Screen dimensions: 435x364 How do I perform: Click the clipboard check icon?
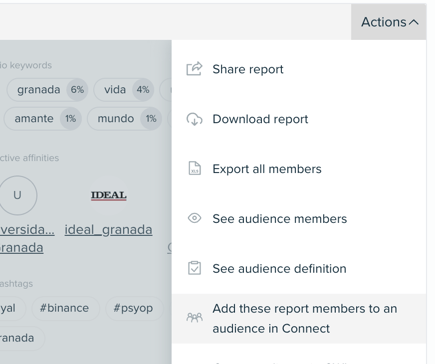195,268
